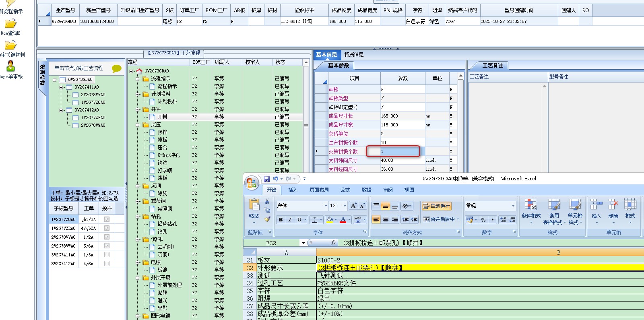Decrease font size with the small A button
Screen dimensions: 644x320
362,206
